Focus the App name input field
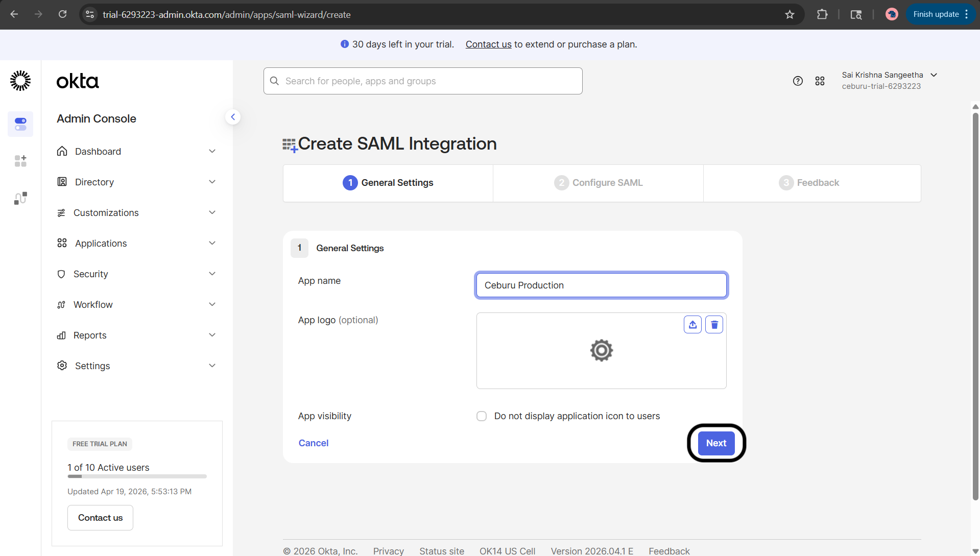This screenshot has width=980, height=556. click(601, 285)
